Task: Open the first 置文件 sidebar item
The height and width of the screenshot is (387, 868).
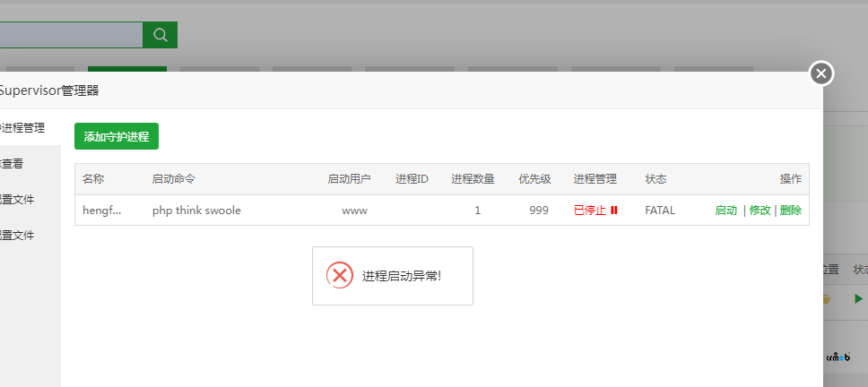Action: point(17,200)
